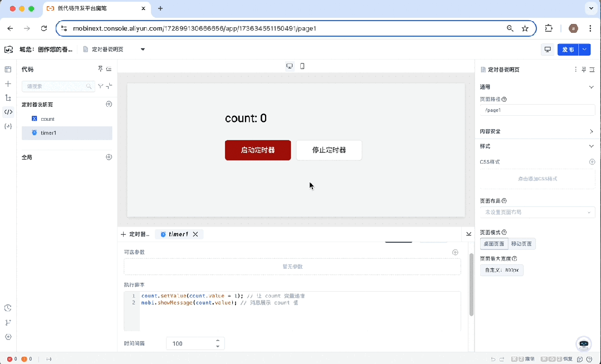Click the preview monitor button beside 发布
Image resolution: width=601 pixels, height=364 pixels.
pyautogui.click(x=548, y=50)
